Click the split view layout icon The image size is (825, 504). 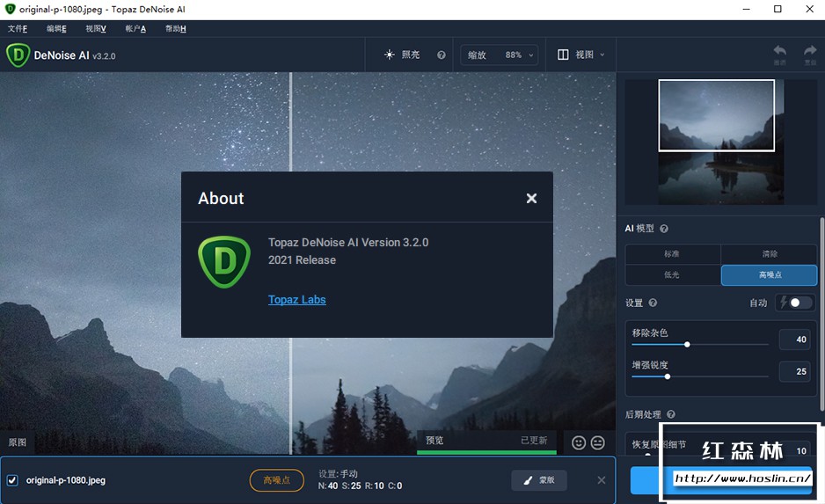point(563,55)
